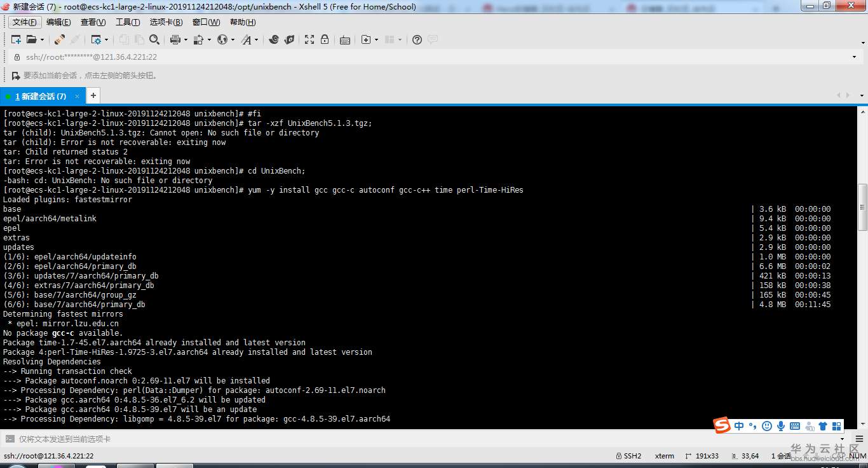Open Sogou skin shirt icon
Viewport: 868px width, 468px height.
(823, 426)
